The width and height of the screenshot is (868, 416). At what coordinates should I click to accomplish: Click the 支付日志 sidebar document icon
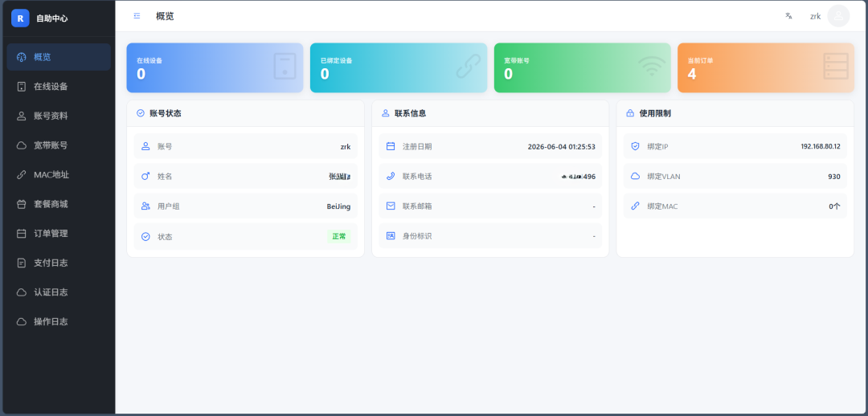[x=22, y=263]
